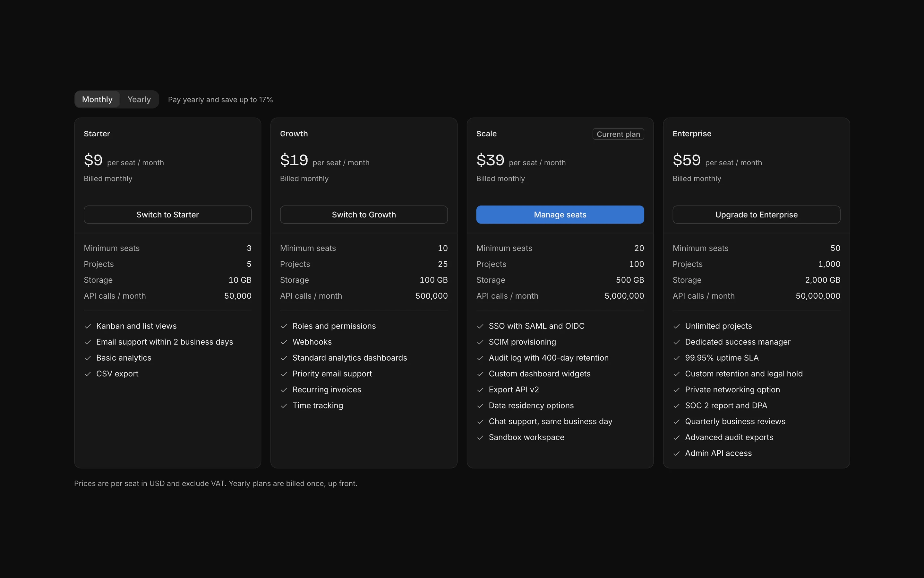Switch billing to Monthly
Image resolution: width=924 pixels, height=578 pixels.
coord(97,100)
